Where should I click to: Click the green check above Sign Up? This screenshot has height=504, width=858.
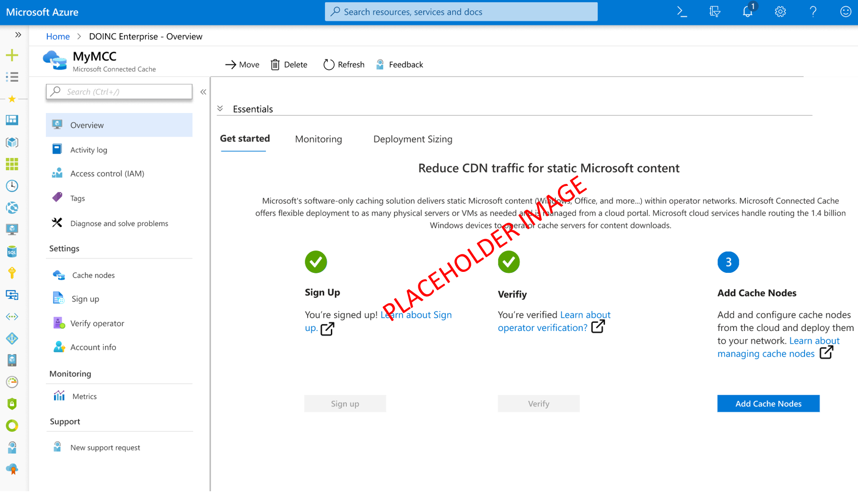click(x=316, y=262)
